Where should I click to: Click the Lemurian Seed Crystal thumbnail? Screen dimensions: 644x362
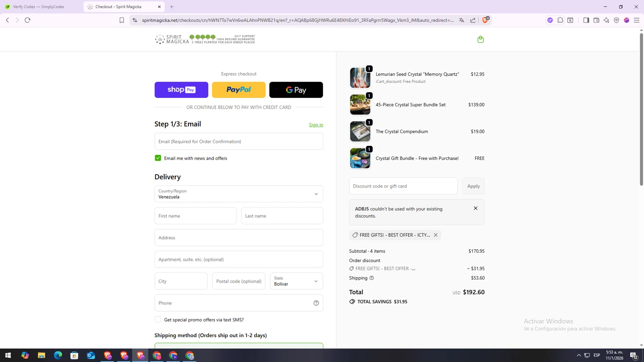coord(360,78)
